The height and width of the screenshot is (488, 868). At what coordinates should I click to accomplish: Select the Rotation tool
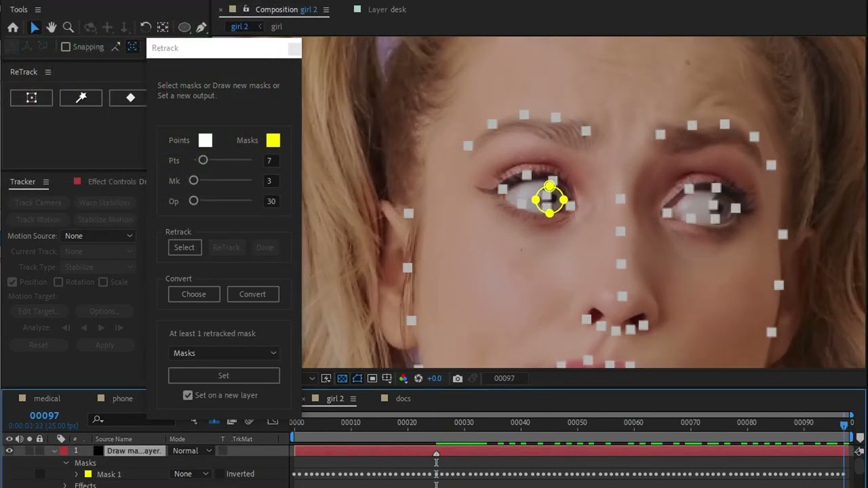coord(145,28)
